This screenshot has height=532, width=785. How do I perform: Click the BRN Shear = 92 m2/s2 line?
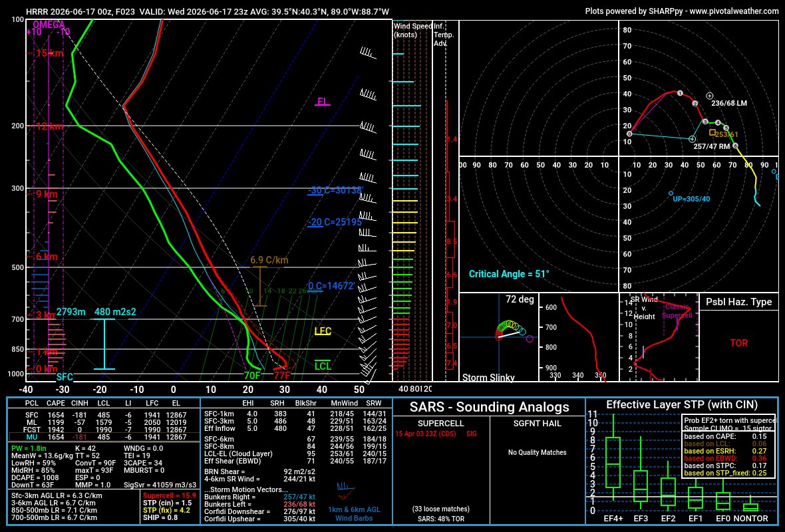click(x=260, y=471)
